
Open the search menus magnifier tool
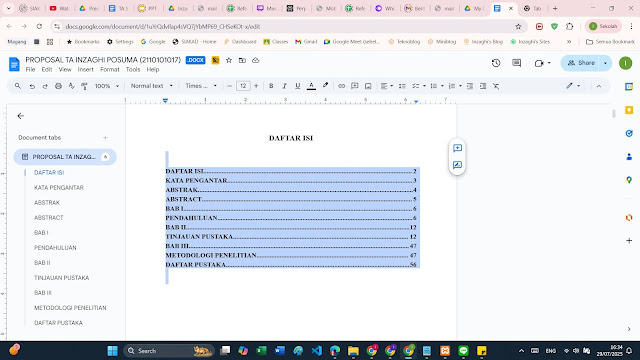pos(18,86)
